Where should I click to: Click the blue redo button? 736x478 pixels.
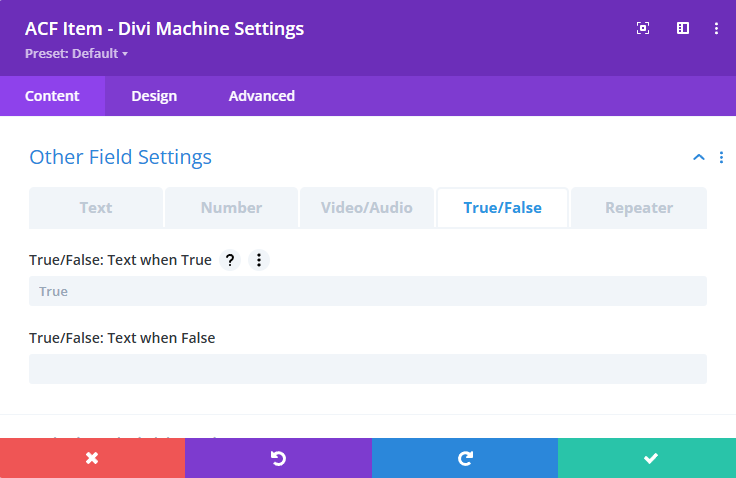pos(465,458)
